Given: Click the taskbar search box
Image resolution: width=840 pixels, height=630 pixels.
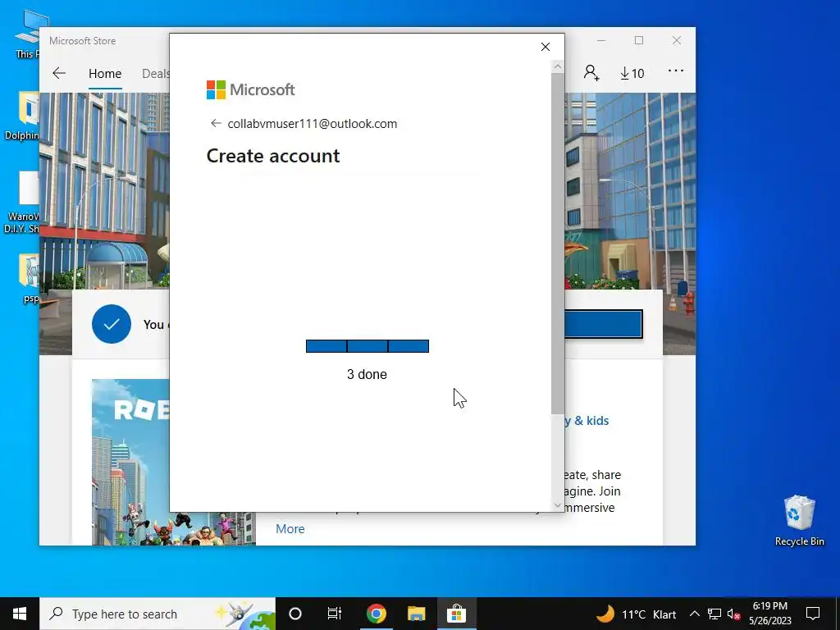Looking at the screenshot, I should [157, 614].
